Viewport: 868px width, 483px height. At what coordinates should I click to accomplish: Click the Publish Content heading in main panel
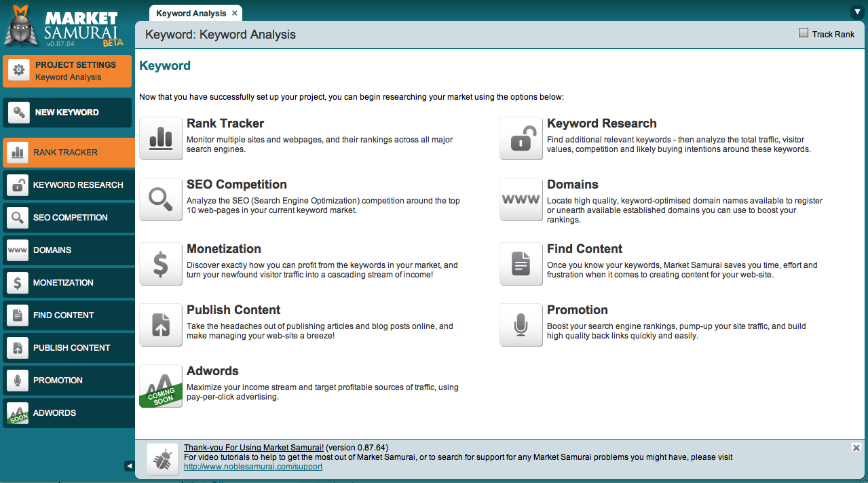click(x=233, y=310)
